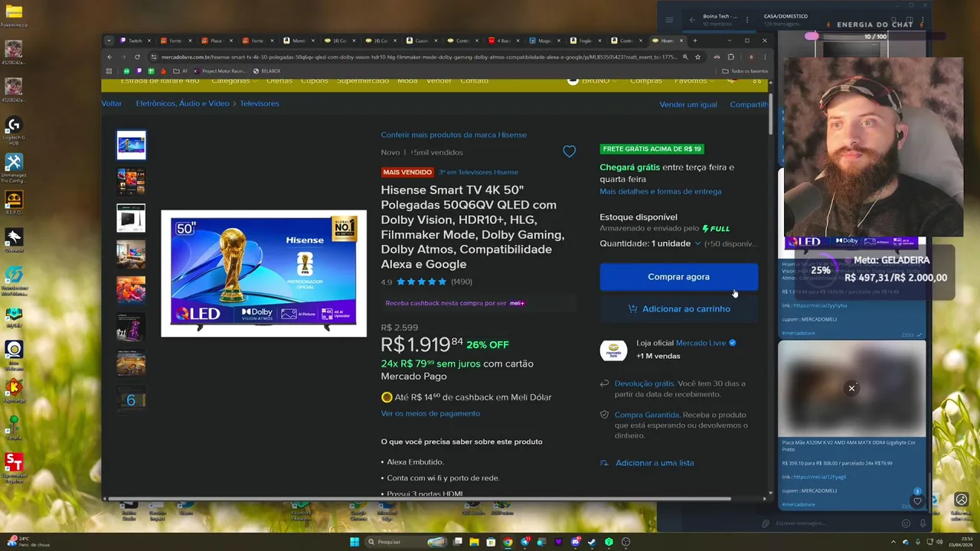Open Steam from the taskbar
Screen dimensions: 980x551
pyautogui.click(x=592, y=542)
